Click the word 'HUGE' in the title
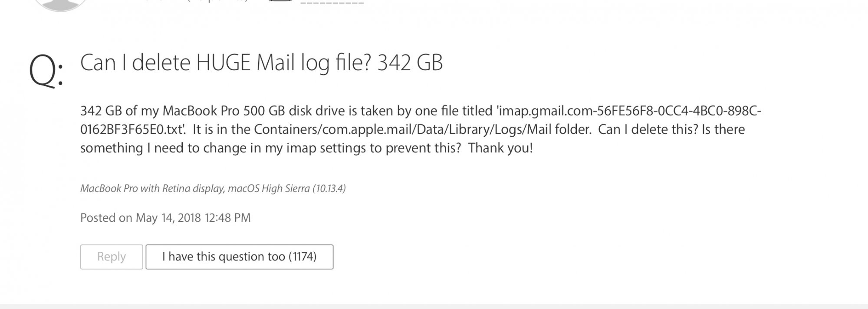The height and width of the screenshot is (309, 868). (x=224, y=62)
